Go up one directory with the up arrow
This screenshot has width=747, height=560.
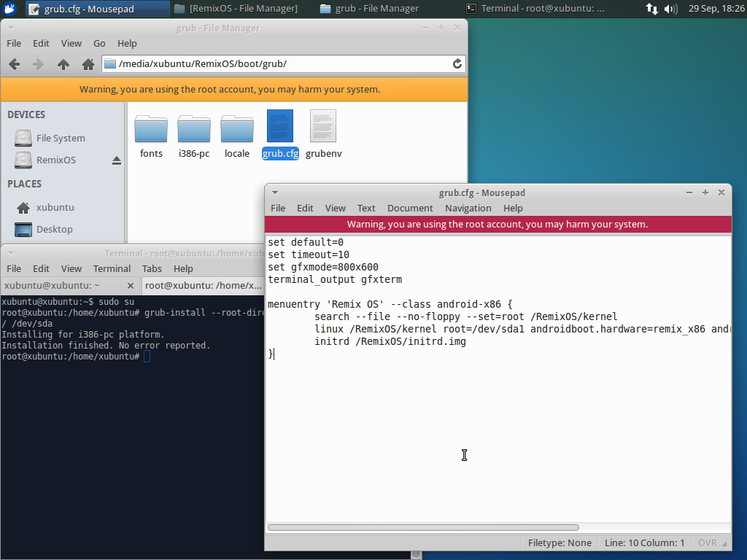coord(63,64)
